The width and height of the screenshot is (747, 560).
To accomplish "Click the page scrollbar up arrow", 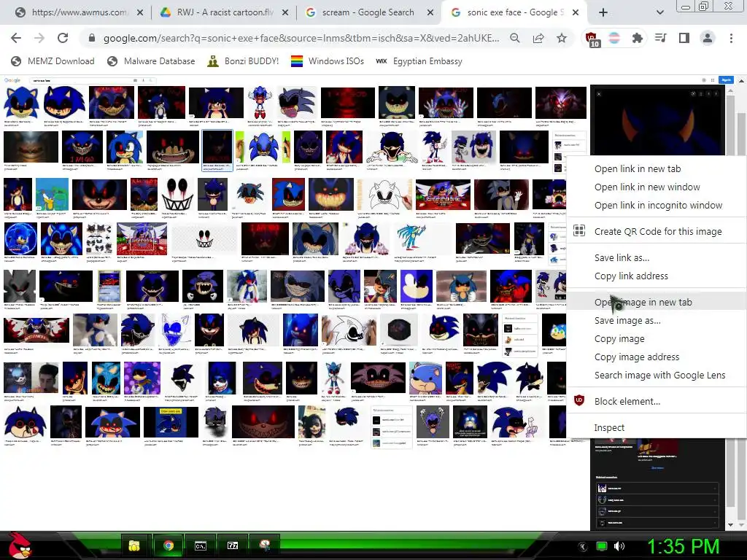I will [741, 82].
